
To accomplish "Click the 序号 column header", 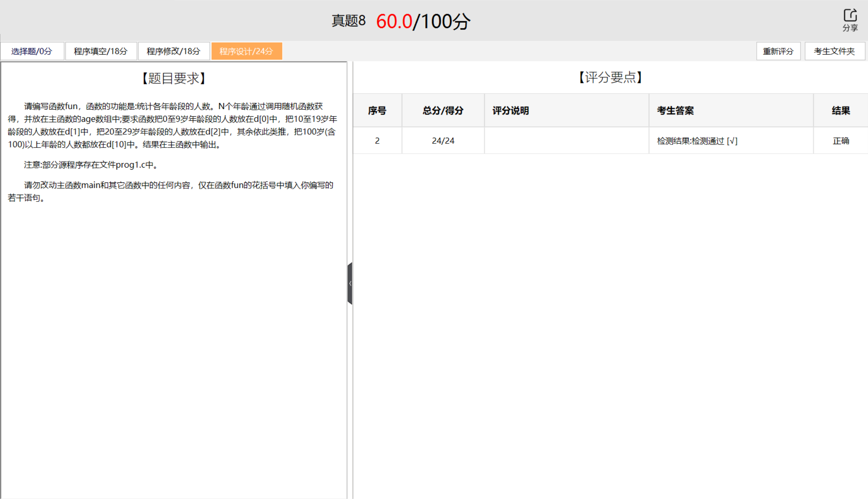I will [x=377, y=110].
